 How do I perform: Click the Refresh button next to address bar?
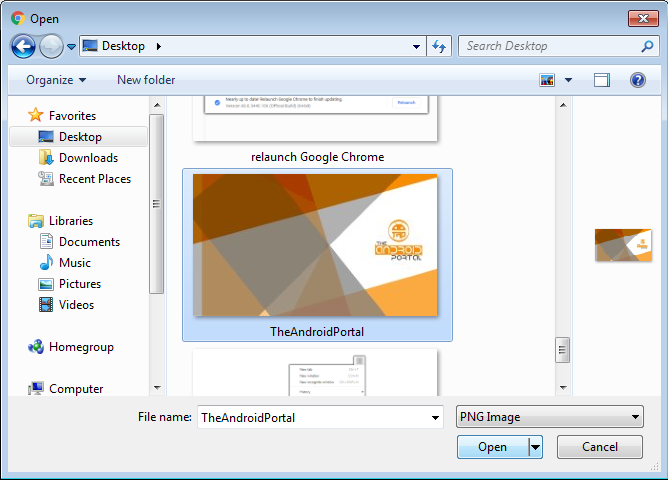pos(439,46)
